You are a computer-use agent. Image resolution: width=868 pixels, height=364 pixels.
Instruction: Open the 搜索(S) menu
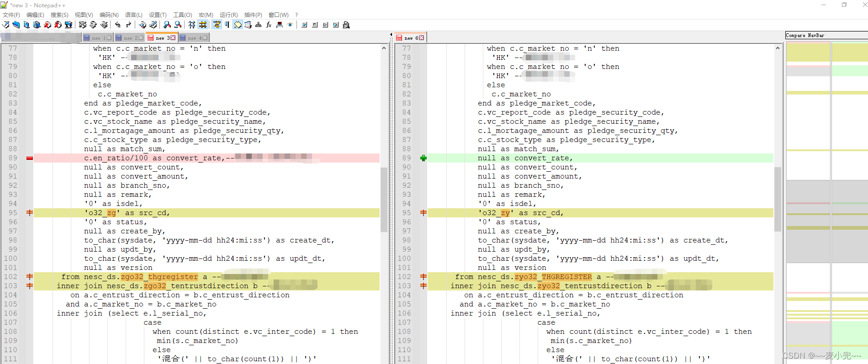pyautogui.click(x=59, y=15)
